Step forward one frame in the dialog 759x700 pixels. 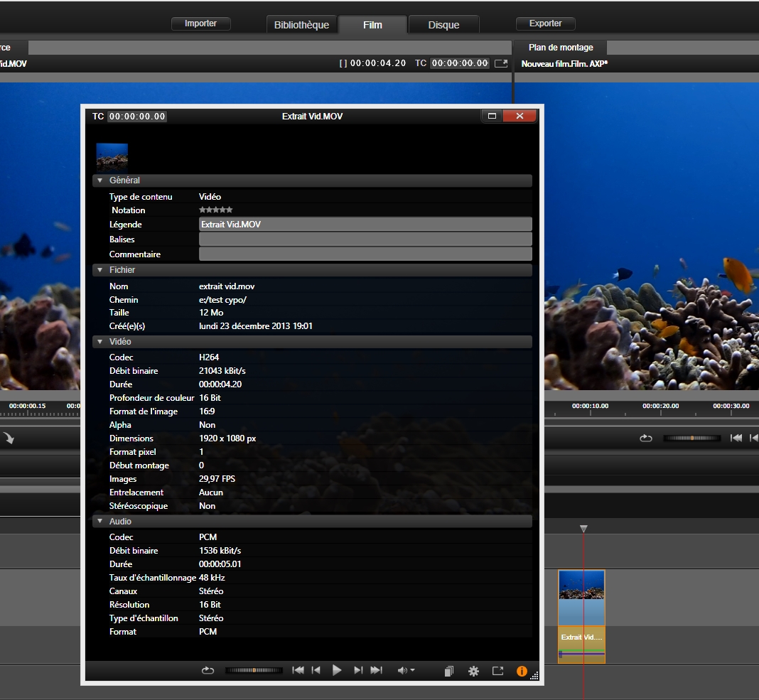coord(358,670)
